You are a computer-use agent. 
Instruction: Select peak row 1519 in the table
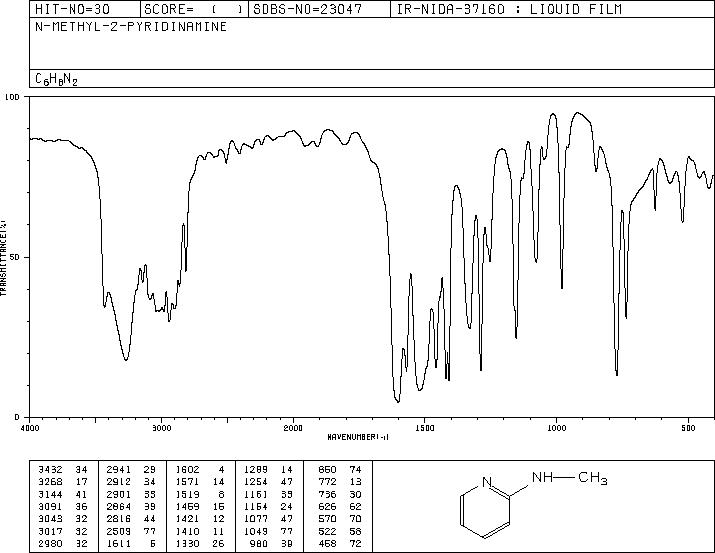200,494
